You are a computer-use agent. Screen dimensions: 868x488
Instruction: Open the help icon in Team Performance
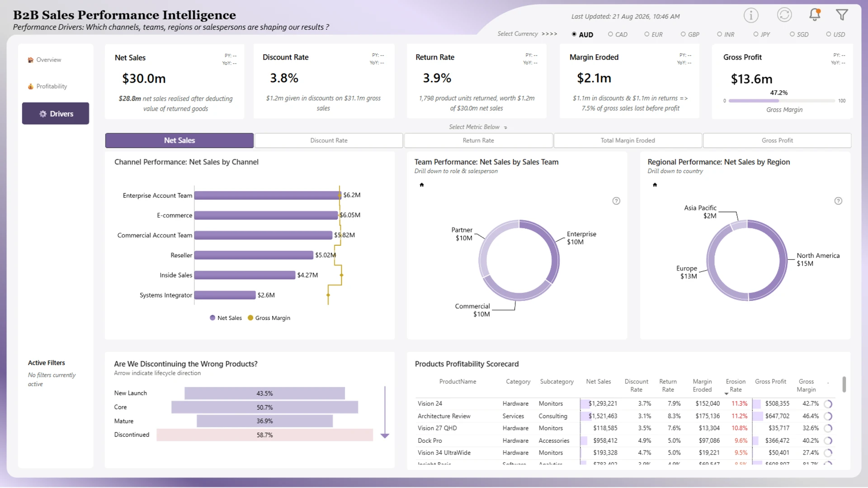pyautogui.click(x=616, y=201)
